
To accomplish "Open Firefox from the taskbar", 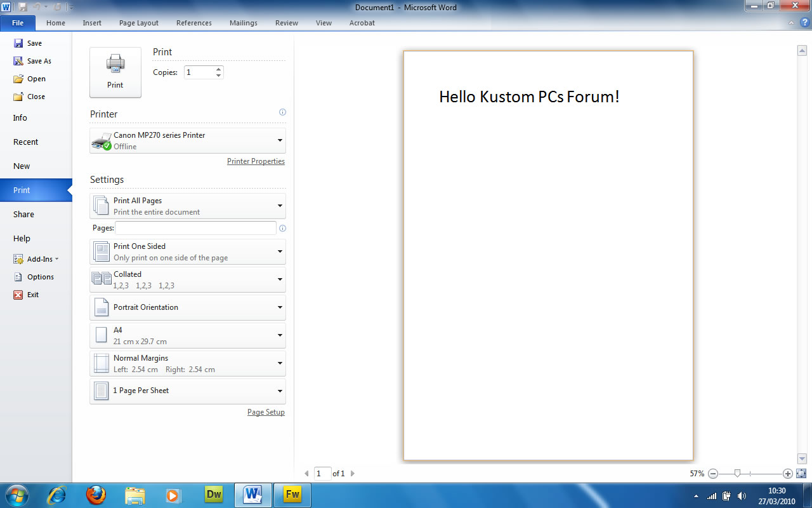I will pos(96,495).
